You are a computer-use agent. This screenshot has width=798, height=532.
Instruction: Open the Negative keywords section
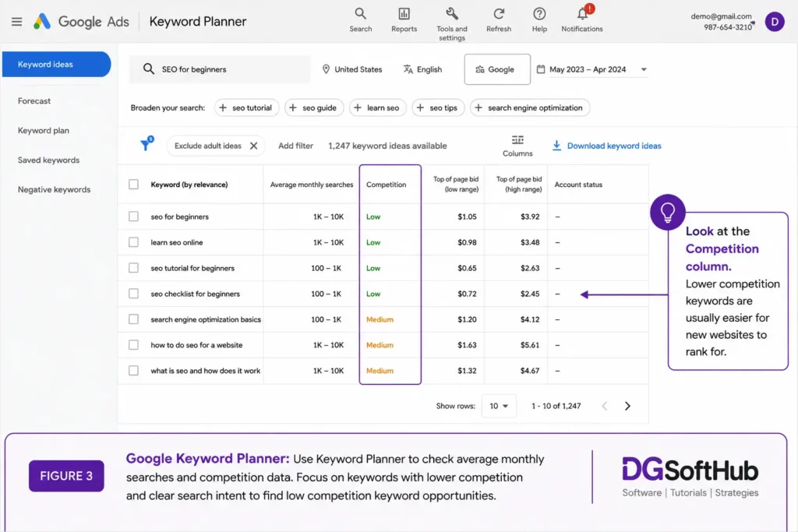pyautogui.click(x=54, y=189)
